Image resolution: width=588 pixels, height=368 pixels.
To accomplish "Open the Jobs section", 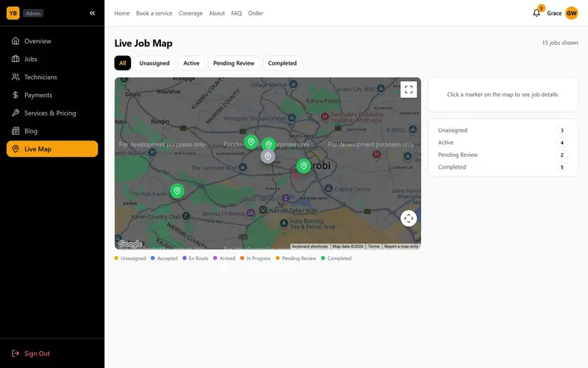I will [52, 59].
